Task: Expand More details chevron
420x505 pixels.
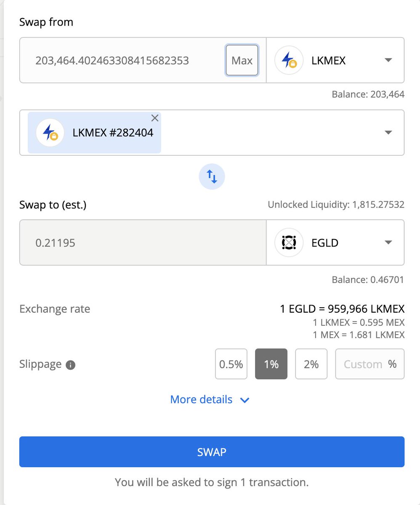Action: pyautogui.click(x=245, y=400)
